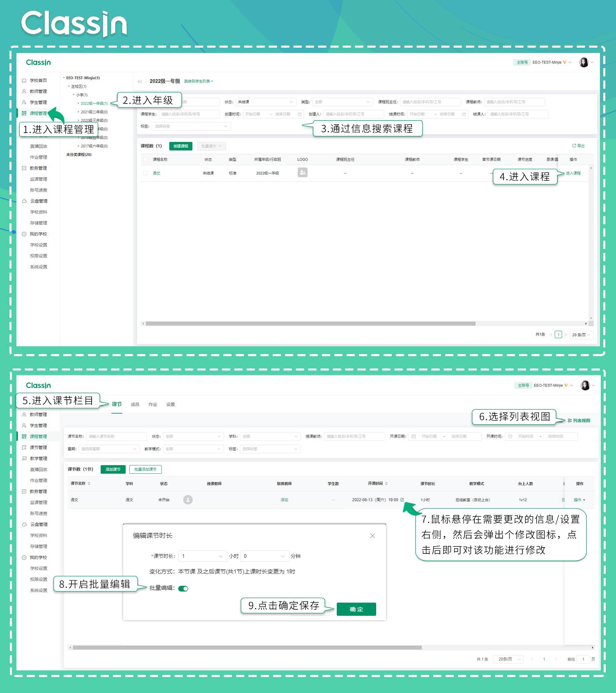
Task: Close the 编辑课节时长 dialog
Action: click(x=372, y=536)
